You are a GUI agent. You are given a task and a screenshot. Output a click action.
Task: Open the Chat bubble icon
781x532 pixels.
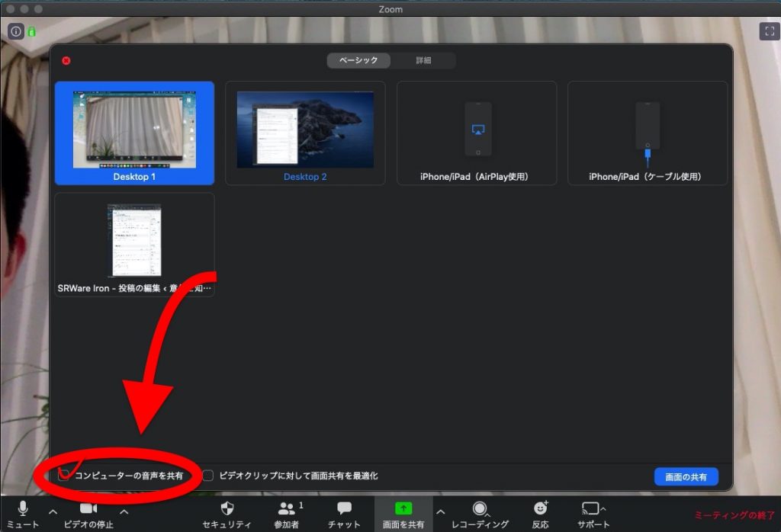click(344, 508)
